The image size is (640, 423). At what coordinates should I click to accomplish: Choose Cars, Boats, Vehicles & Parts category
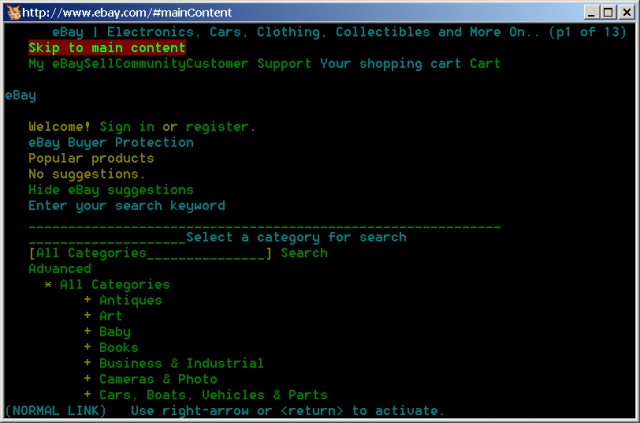[213, 396]
